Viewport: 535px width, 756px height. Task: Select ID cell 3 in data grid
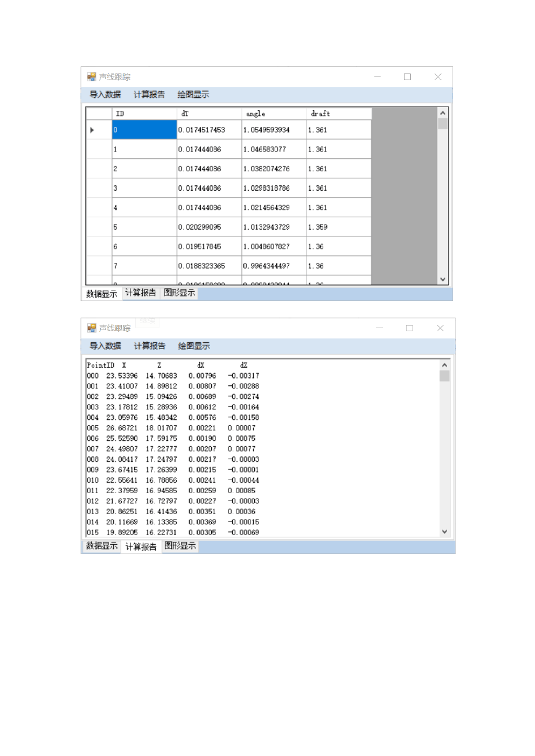144,188
